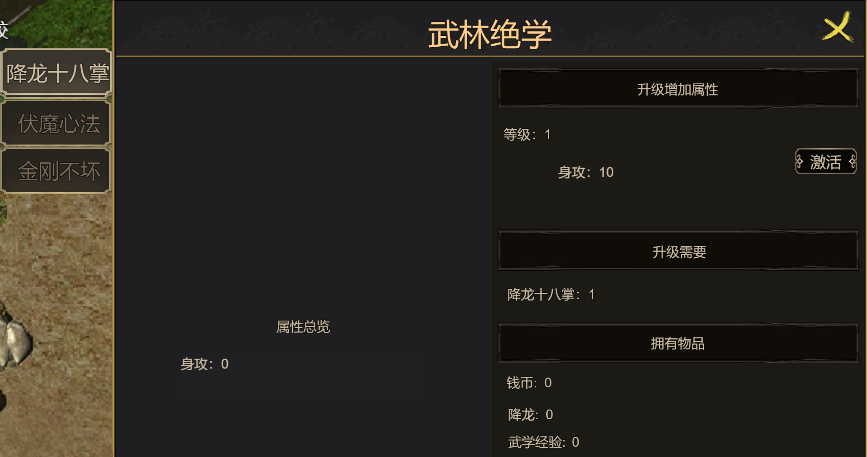This screenshot has height=457, width=867.
Task: Click the 拥有物品 header bar
Action: tap(677, 343)
